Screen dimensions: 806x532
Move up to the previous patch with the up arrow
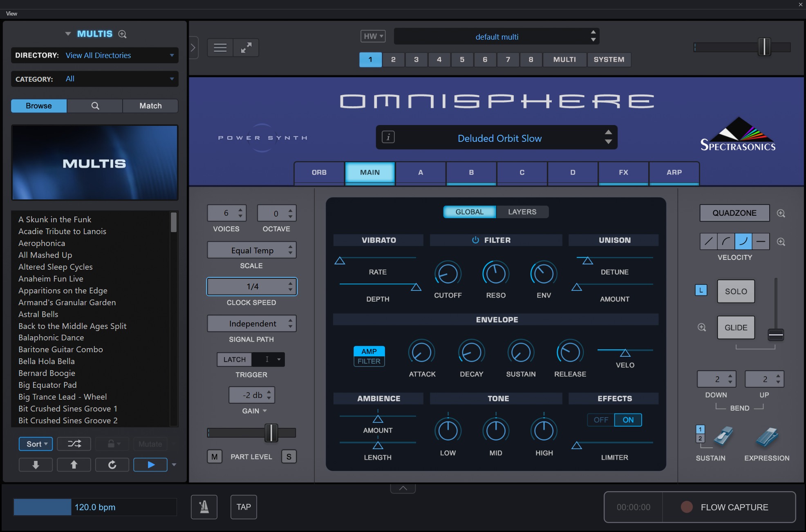(x=74, y=465)
